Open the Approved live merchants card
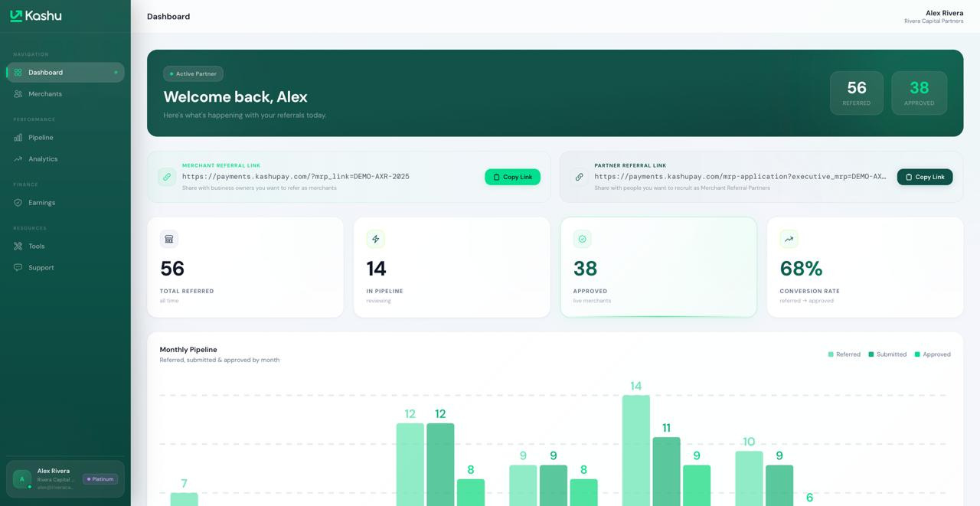 [658, 267]
